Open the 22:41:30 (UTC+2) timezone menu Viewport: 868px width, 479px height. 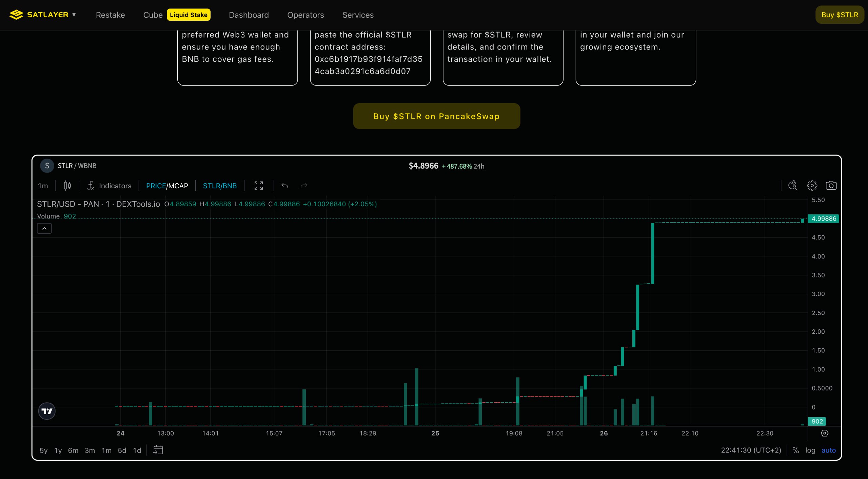tap(751, 450)
